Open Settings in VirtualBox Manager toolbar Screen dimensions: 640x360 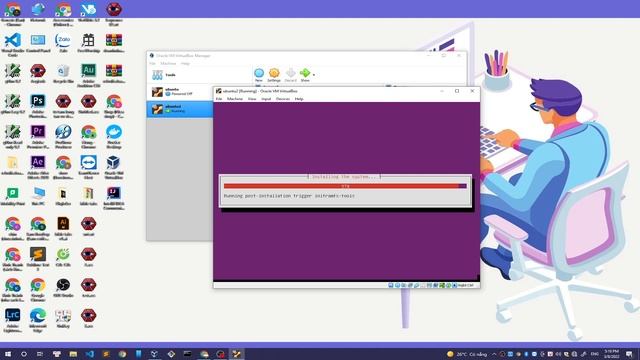click(274, 75)
